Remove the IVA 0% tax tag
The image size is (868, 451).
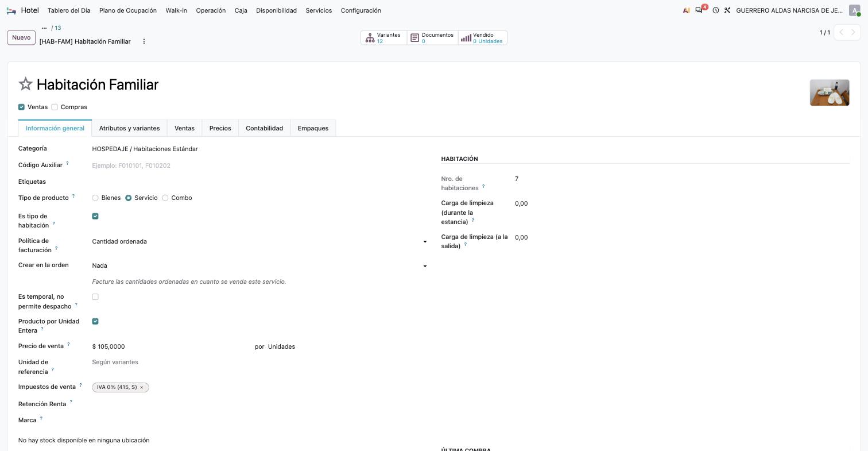pyautogui.click(x=142, y=387)
